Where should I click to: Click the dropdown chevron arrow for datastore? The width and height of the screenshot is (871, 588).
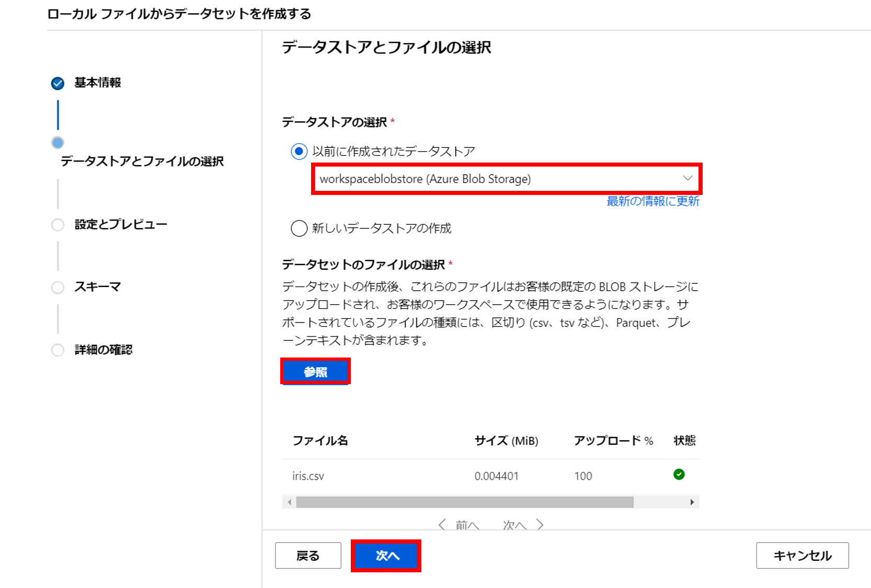click(687, 178)
